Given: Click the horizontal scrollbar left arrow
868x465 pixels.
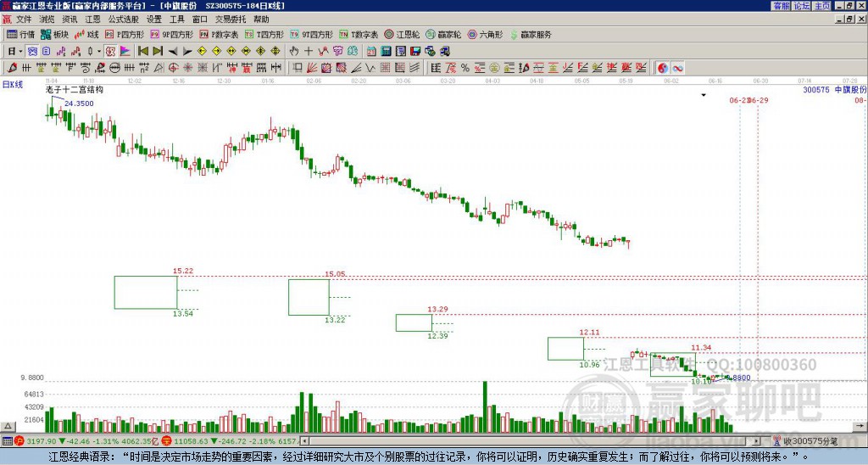Looking at the screenshot, I should point(304,441).
